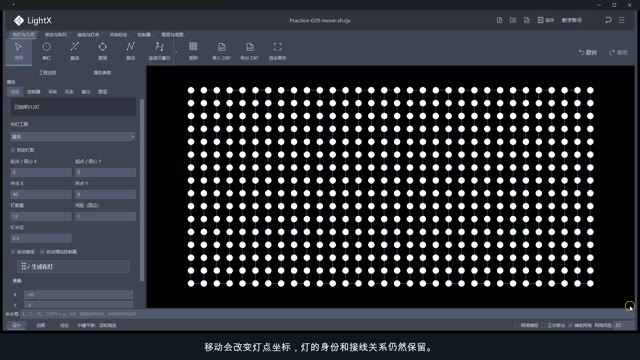Image resolution: width=640 pixels, height=360 pixels.
Task: Choose the single light circle tool
Action: pos(47,51)
